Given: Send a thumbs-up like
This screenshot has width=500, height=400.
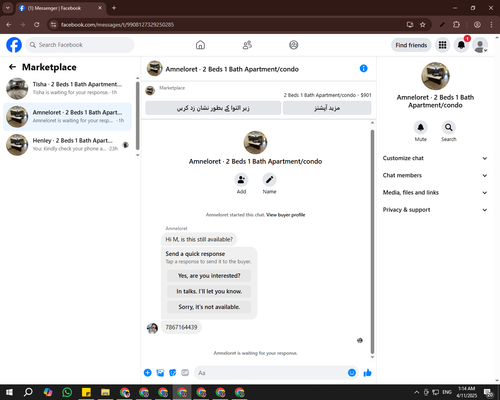Looking at the screenshot, I should pos(367,373).
